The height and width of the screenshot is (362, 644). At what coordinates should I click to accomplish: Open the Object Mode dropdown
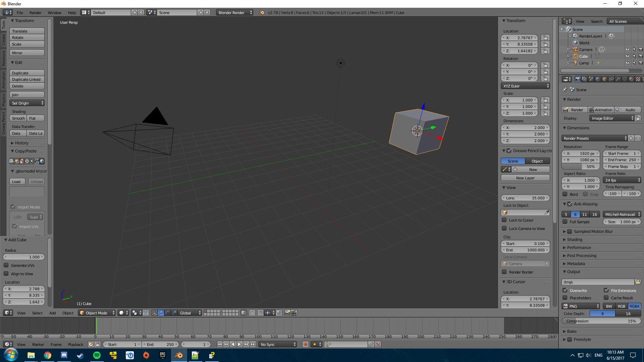click(x=97, y=313)
